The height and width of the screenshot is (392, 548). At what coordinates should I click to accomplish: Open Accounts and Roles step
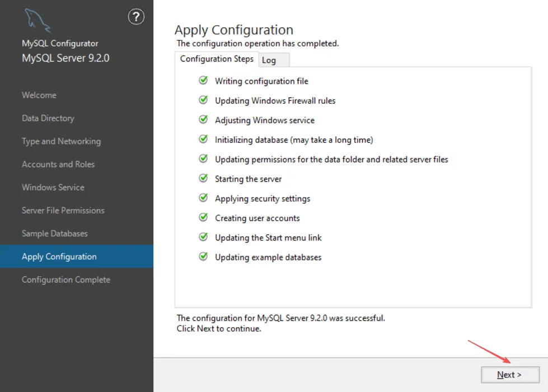[x=58, y=164]
